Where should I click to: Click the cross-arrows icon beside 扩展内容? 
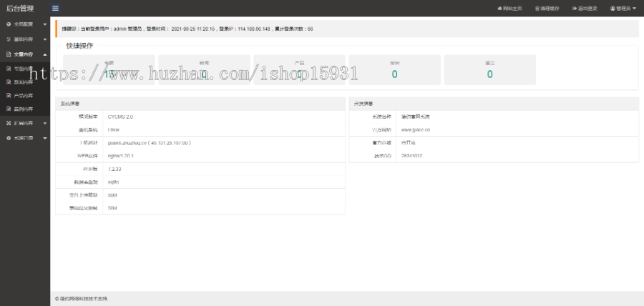pyautogui.click(x=9, y=123)
